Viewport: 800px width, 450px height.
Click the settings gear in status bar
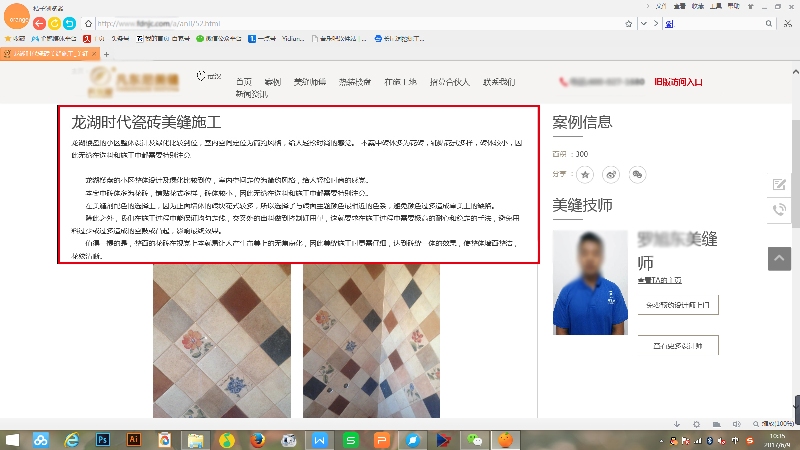696,424
